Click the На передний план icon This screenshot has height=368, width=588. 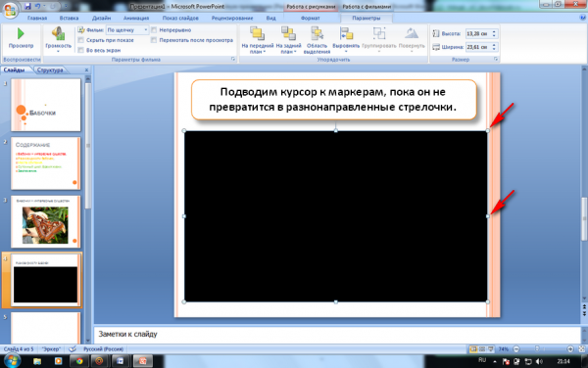[x=257, y=33]
